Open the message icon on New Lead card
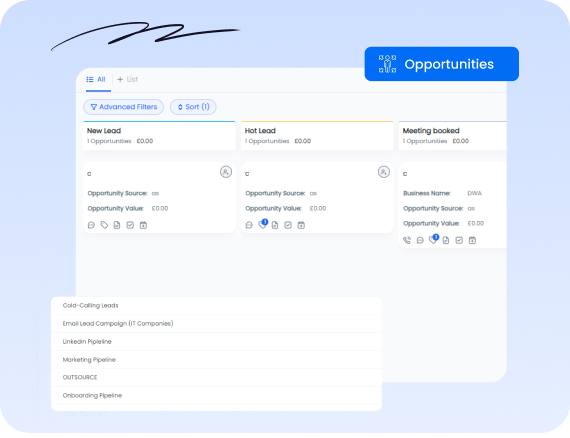 click(91, 225)
